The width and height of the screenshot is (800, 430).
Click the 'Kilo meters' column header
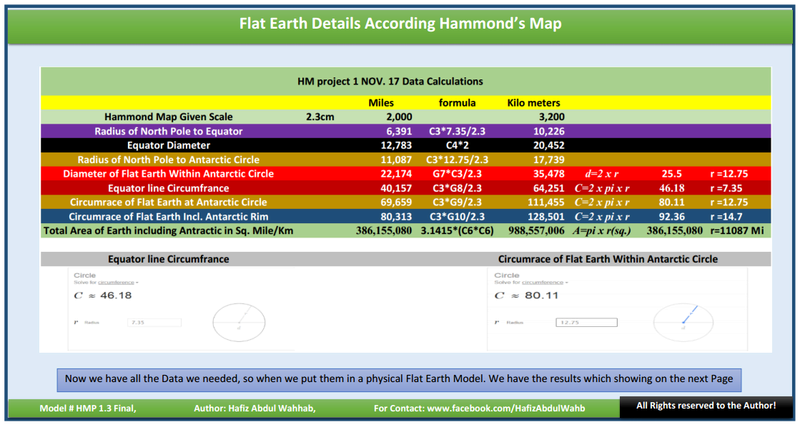click(x=534, y=103)
